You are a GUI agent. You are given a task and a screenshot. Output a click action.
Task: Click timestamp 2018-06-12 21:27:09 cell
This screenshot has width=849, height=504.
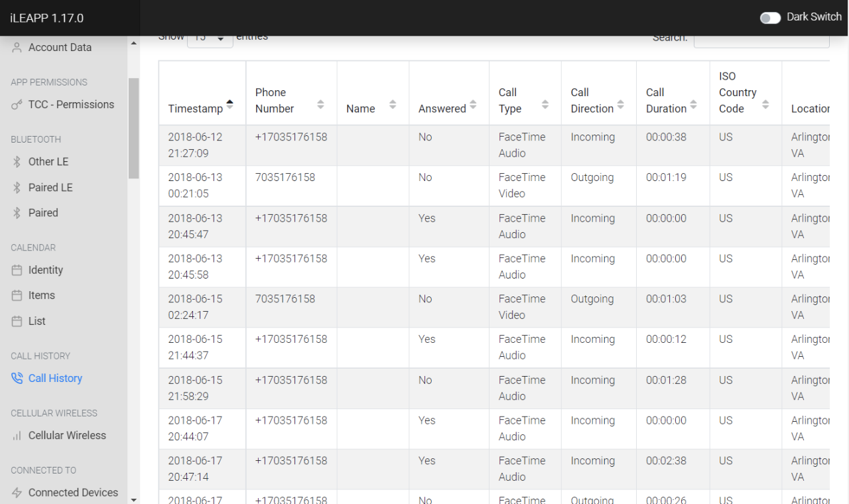coord(202,145)
